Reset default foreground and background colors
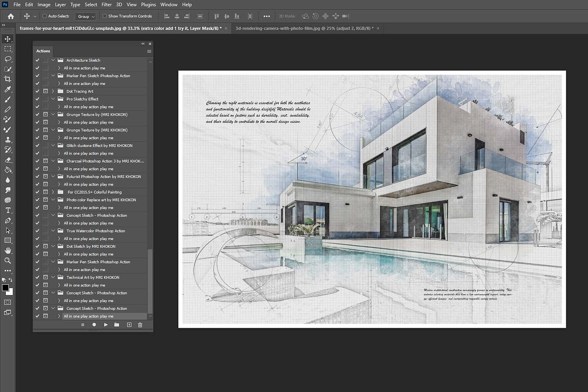This screenshot has width=588, height=392. tap(3, 279)
